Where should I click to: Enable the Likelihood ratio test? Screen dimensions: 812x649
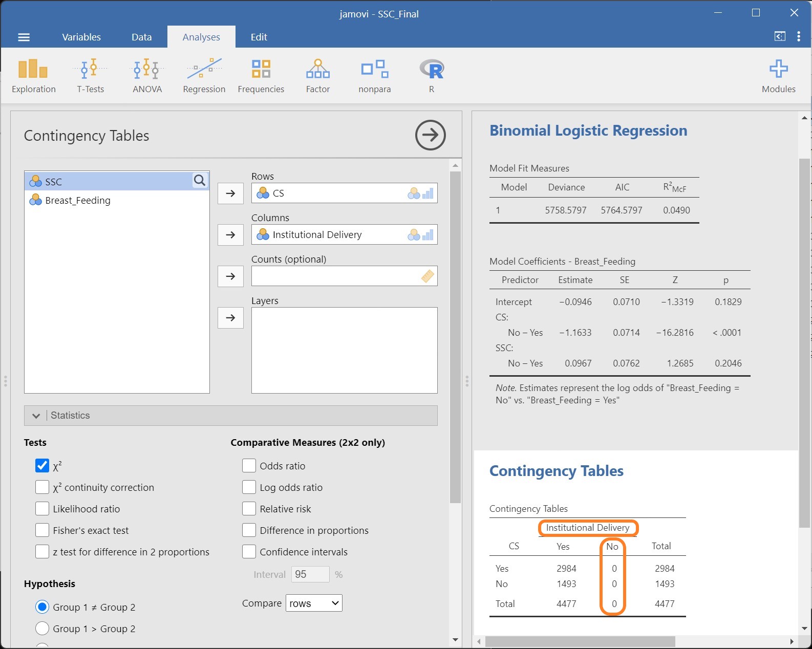42,508
